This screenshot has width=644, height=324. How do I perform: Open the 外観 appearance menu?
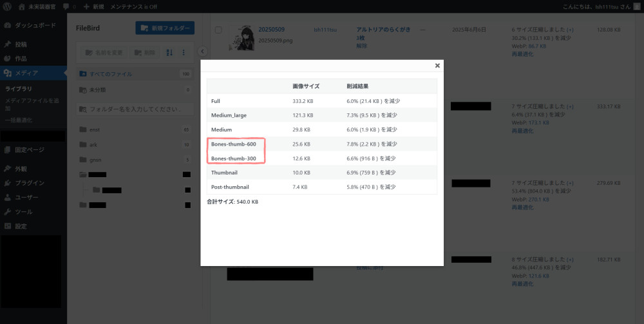(x=21, y=169)
